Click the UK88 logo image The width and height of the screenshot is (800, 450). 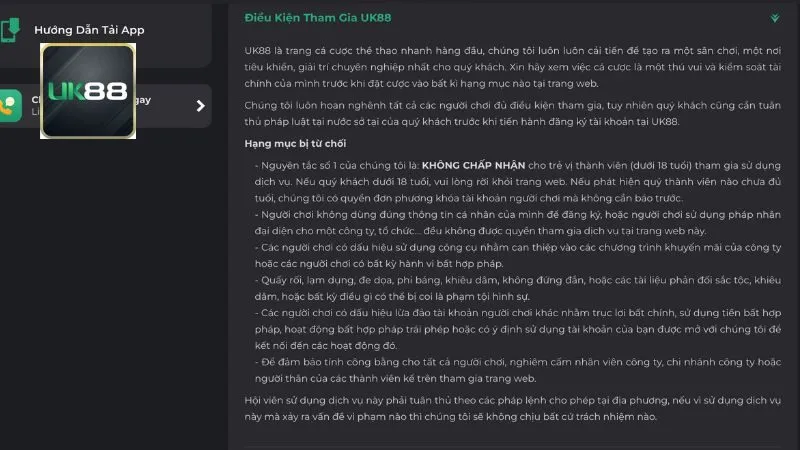[88, 91]
